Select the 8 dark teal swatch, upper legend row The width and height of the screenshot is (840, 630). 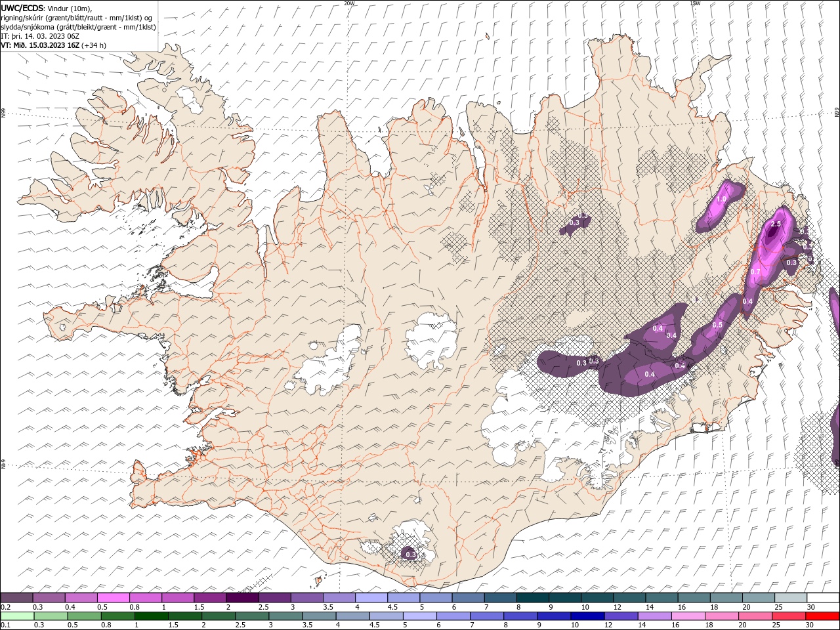pos(533,598)
